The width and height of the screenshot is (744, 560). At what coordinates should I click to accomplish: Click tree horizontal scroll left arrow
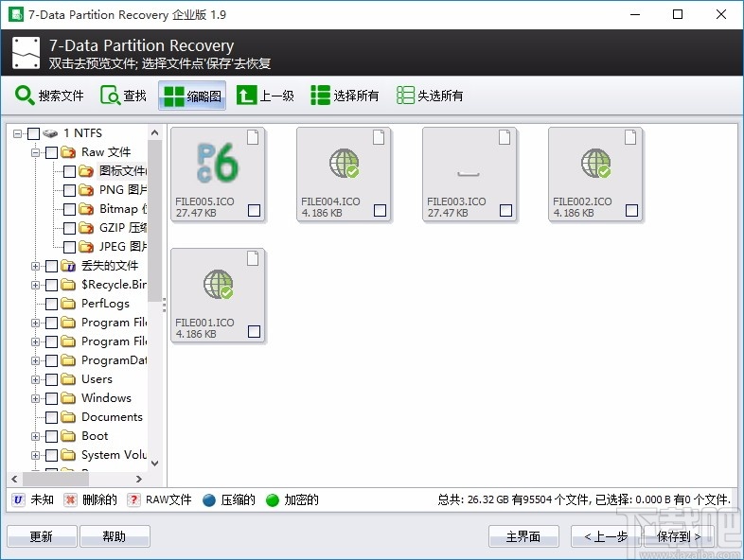(x=15, y=479)
